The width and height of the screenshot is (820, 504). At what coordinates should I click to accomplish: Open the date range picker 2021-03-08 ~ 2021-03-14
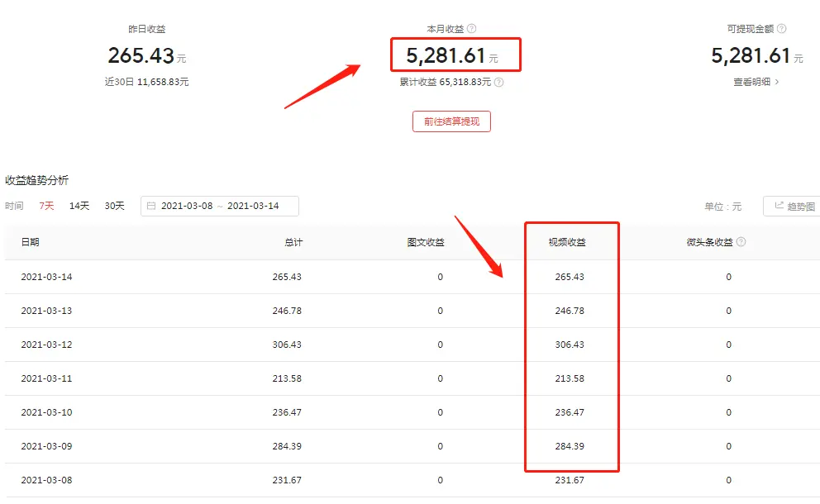click(220, 206)
